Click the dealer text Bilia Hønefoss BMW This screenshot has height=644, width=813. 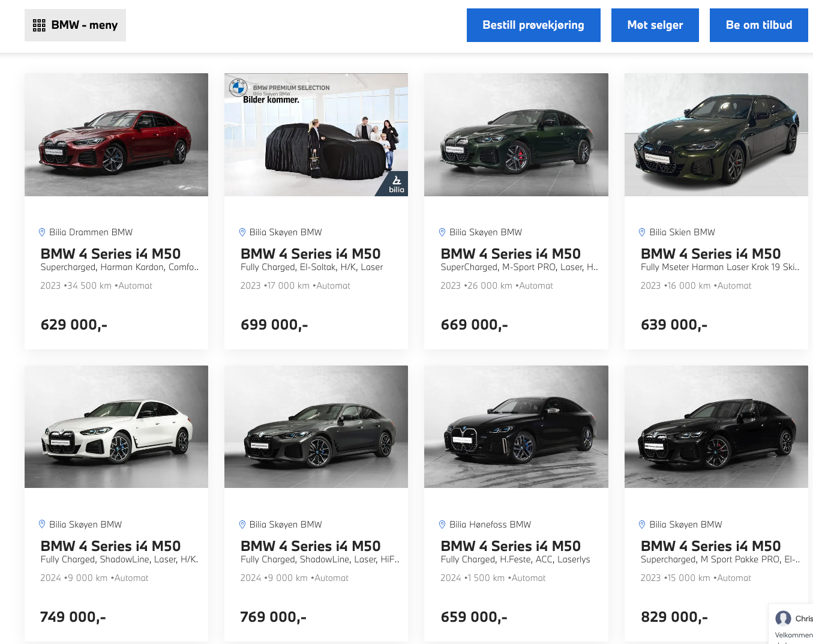(490, 525)
